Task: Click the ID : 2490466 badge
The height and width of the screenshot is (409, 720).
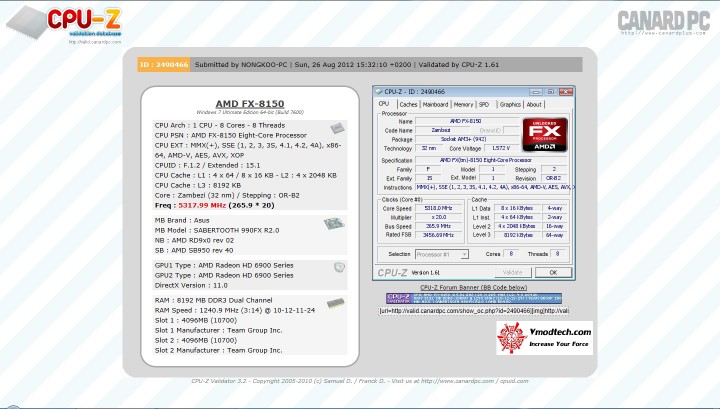Action: pos(163,65)
